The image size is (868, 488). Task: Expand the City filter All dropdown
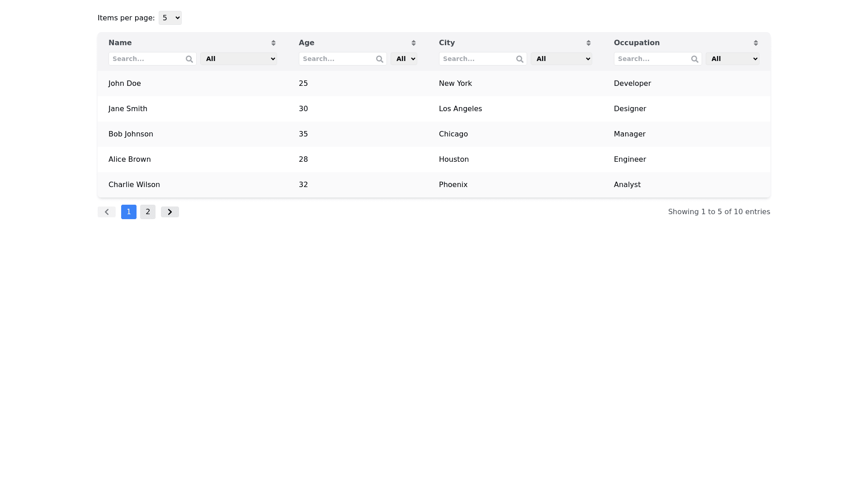pyautogui.click(x=561, y=59)
